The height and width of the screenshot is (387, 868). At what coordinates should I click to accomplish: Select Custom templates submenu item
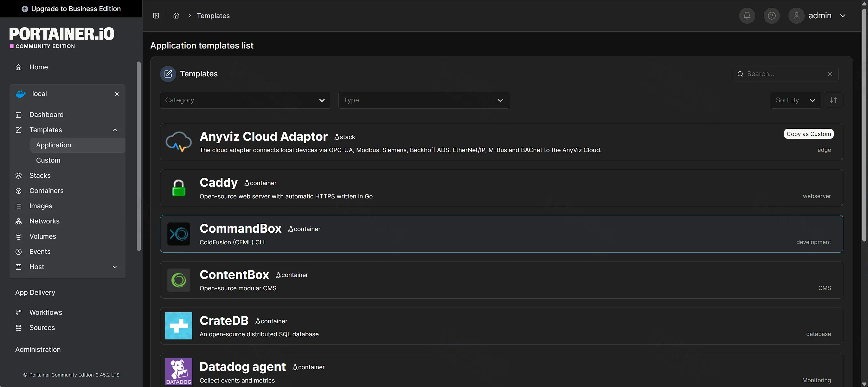tap(78, 160)
